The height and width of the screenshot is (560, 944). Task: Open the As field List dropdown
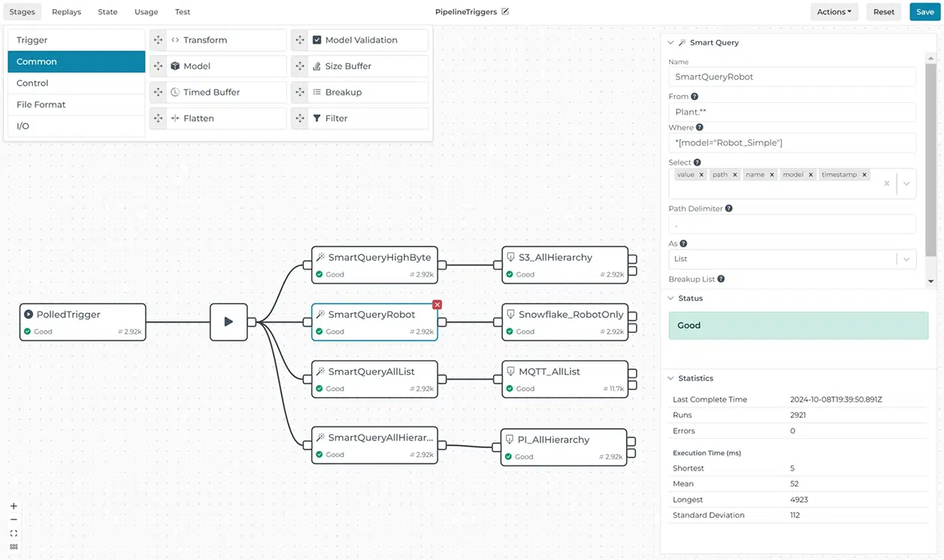point(906,258)
